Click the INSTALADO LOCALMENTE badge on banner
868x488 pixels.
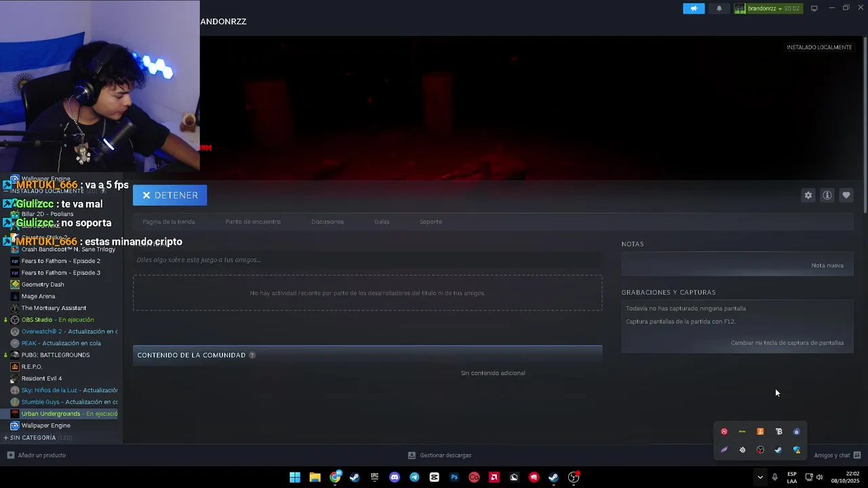[x=819, y=47]
